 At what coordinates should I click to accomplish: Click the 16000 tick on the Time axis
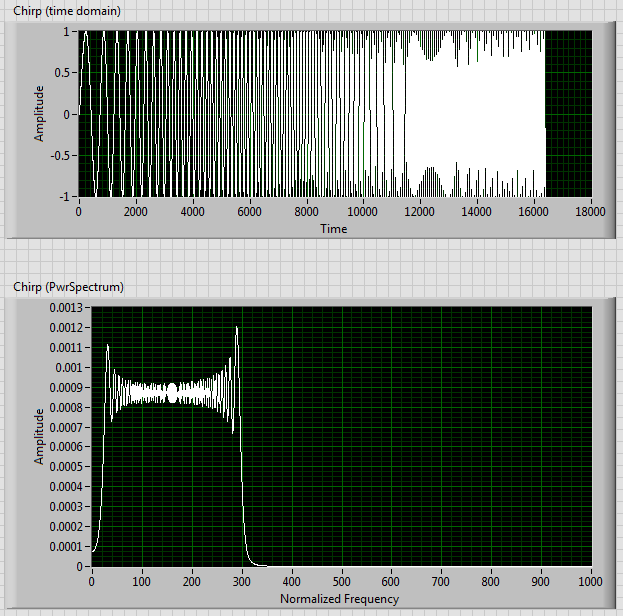click(x=533, y=211)
